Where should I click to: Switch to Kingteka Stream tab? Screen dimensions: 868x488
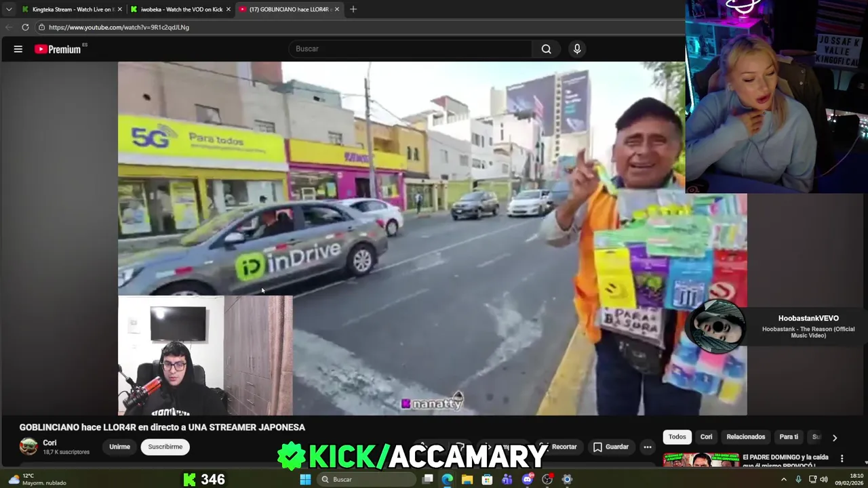(71, 9)
